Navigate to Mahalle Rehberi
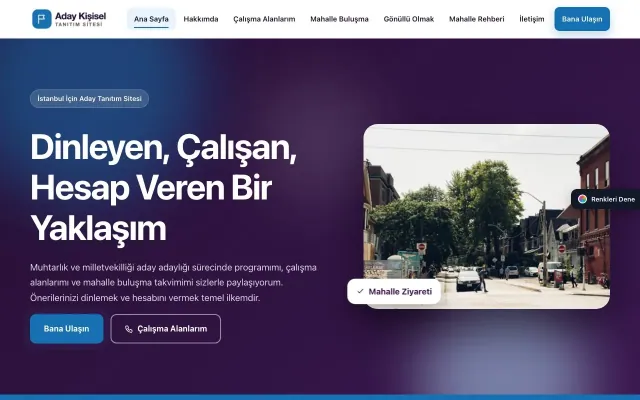This screenshot has width=640, height=400. (x=476, y=19)
